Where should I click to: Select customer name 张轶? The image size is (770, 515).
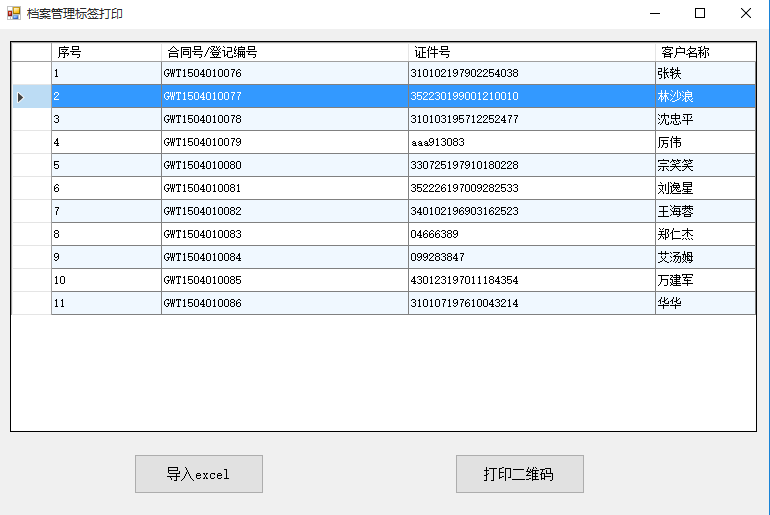705,73
